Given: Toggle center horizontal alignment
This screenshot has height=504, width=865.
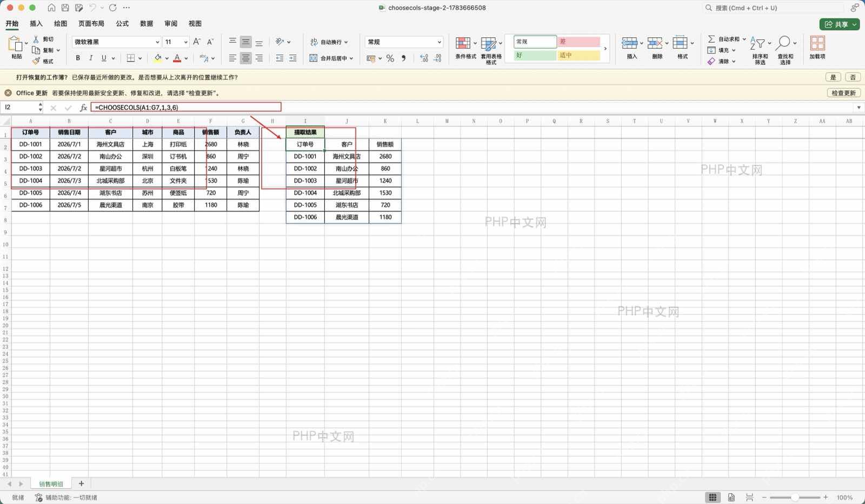Looking at the screenshot, I should [245, 58].
